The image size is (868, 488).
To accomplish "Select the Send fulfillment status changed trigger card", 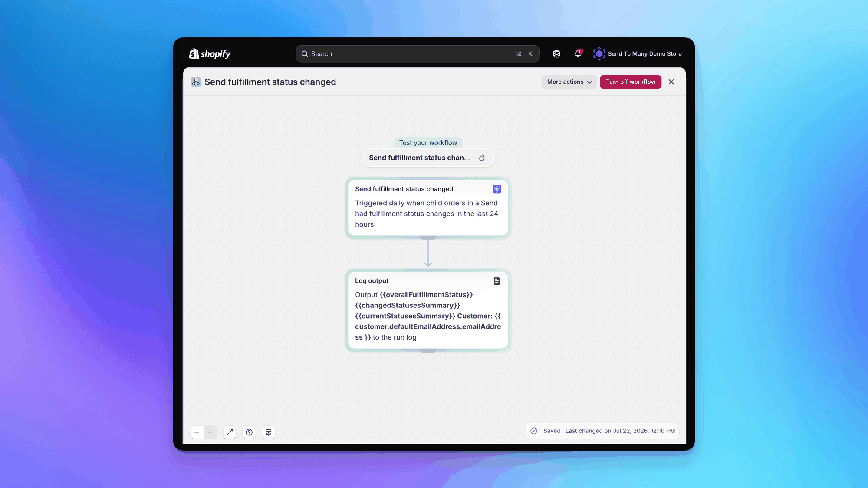I will click(x=428, y=208).
